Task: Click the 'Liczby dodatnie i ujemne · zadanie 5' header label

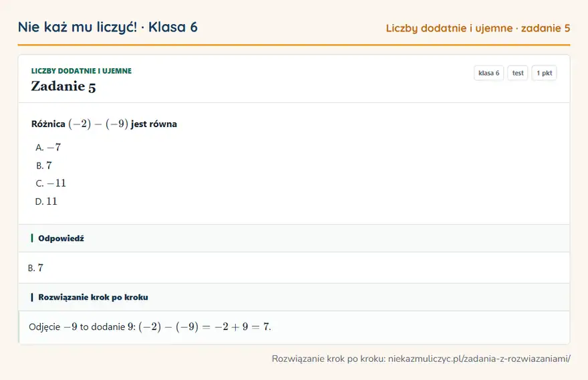Action: [478, 28]
